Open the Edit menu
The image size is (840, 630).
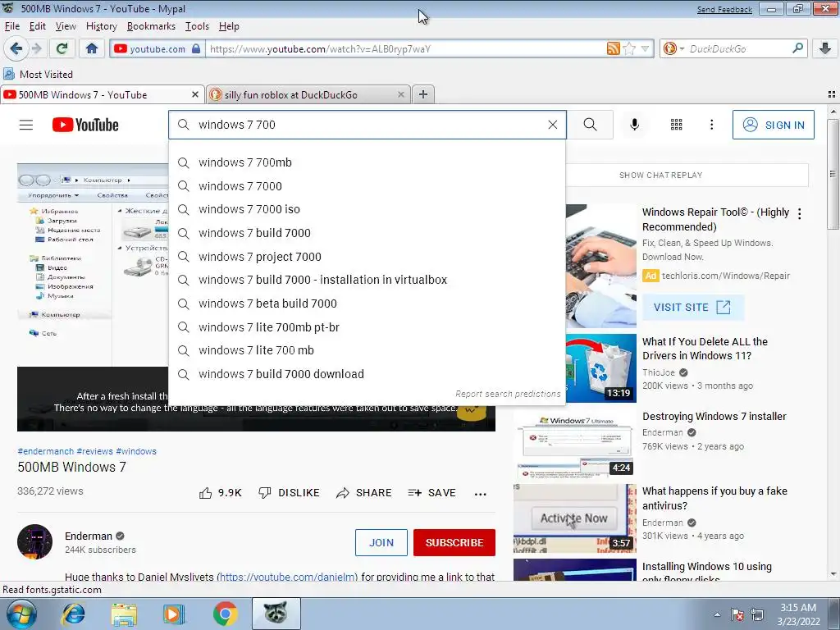[x=38, y=26]
